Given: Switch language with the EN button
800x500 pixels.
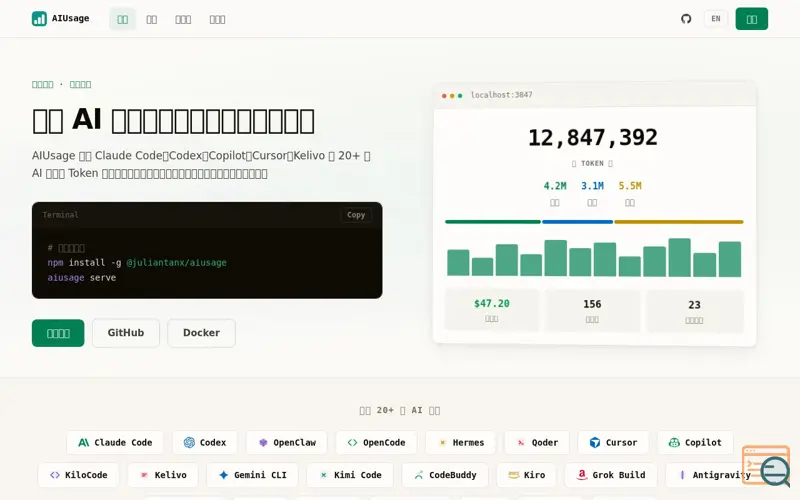Looking at the screenshot, I should coord(716,19).
